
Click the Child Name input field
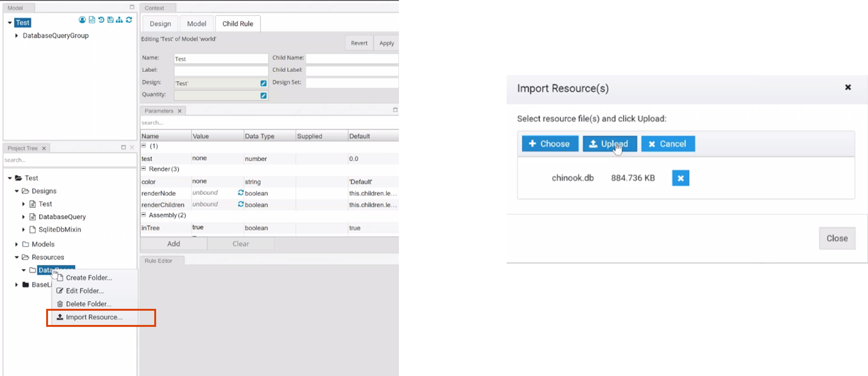pos(352,59)
